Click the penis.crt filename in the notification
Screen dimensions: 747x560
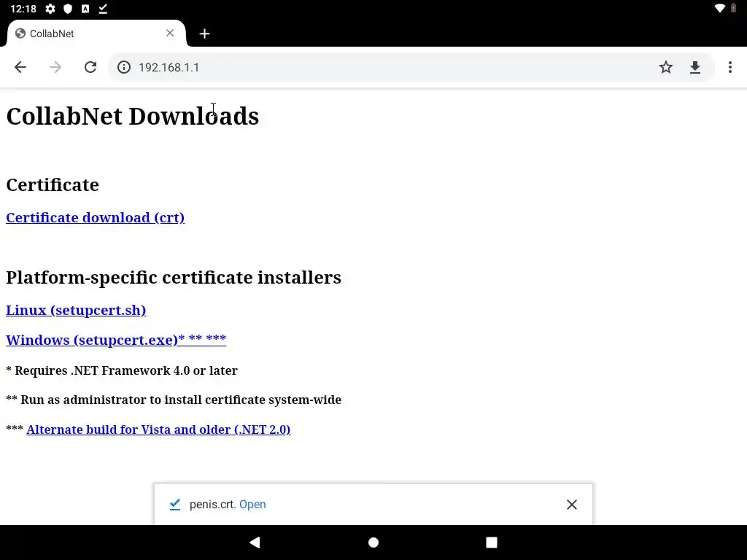point(213,505)
